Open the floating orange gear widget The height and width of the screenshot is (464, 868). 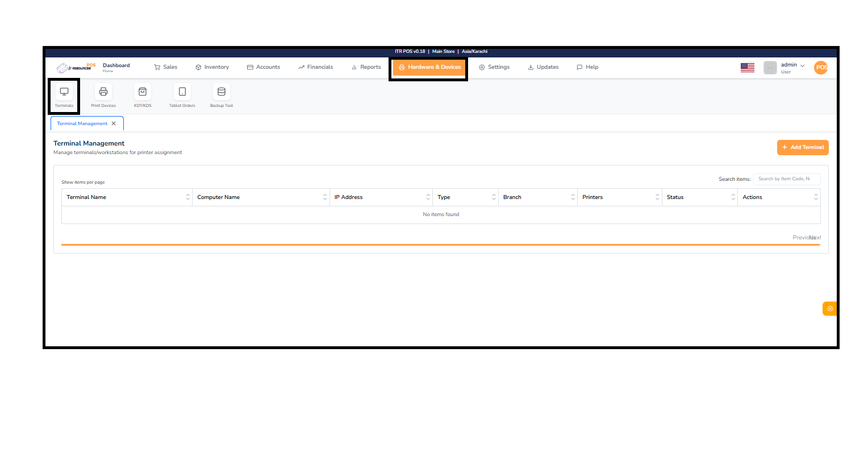(829, 308)
